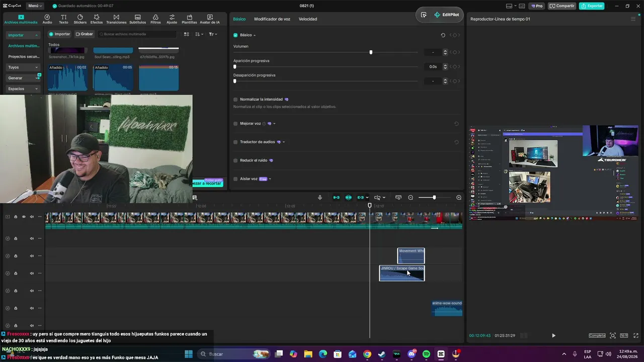Viewport: 644px width, 362px height.
Task: Open the media filter dropdown
Action: tap(213, 34)
